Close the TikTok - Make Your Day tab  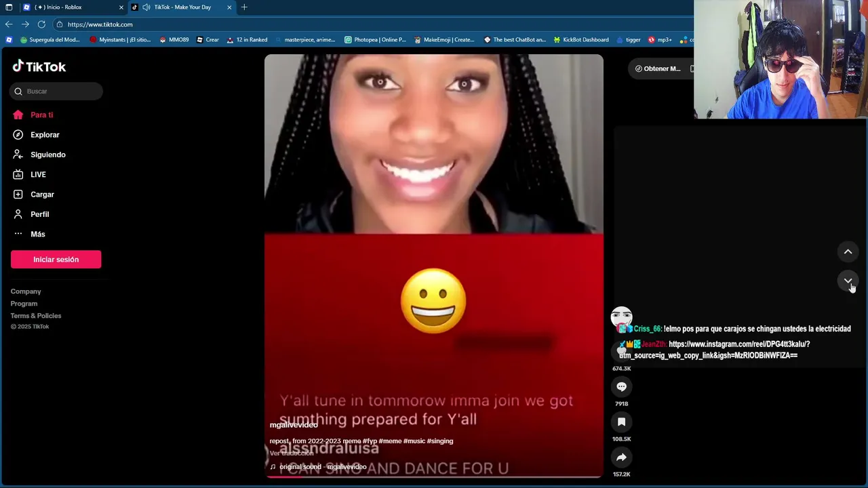(x=229, y=7)
